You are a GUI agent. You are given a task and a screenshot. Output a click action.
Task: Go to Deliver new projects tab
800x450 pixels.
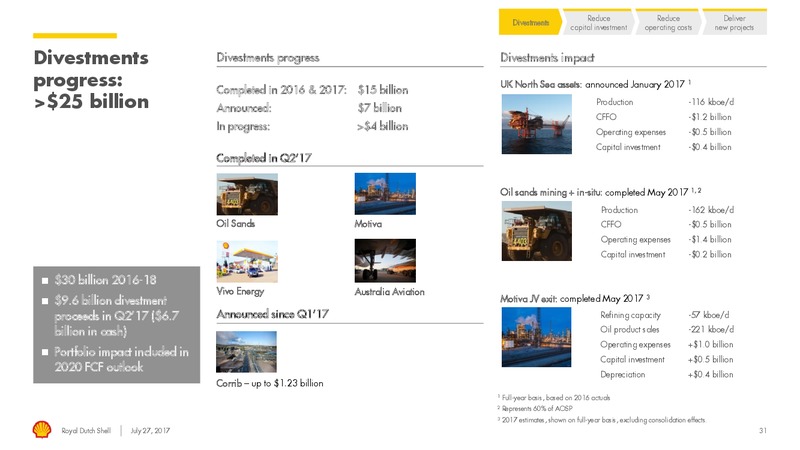tap(734, 22)
